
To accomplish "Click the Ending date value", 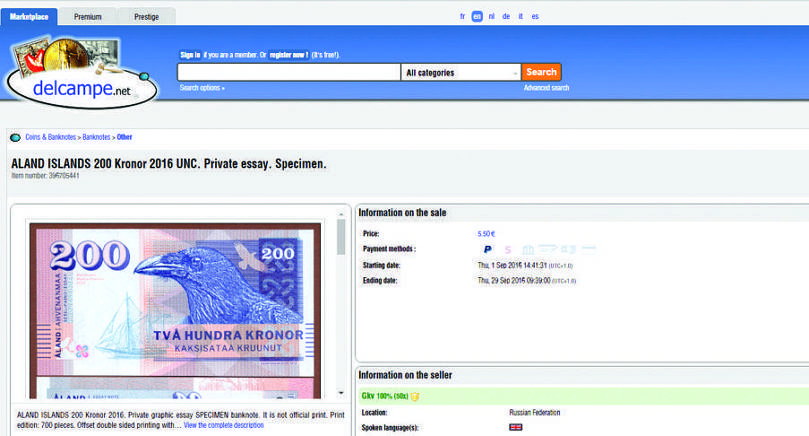I will click(x=526, y=281).
